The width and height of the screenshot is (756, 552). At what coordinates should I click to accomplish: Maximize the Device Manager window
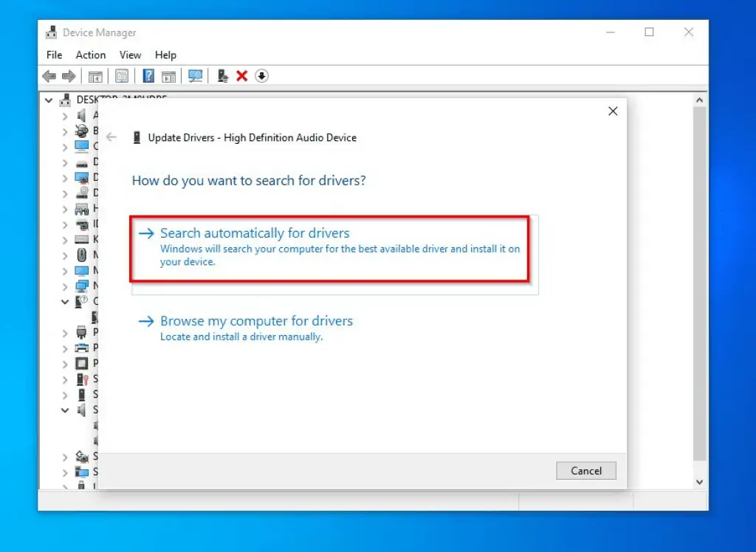click(650, 32)
